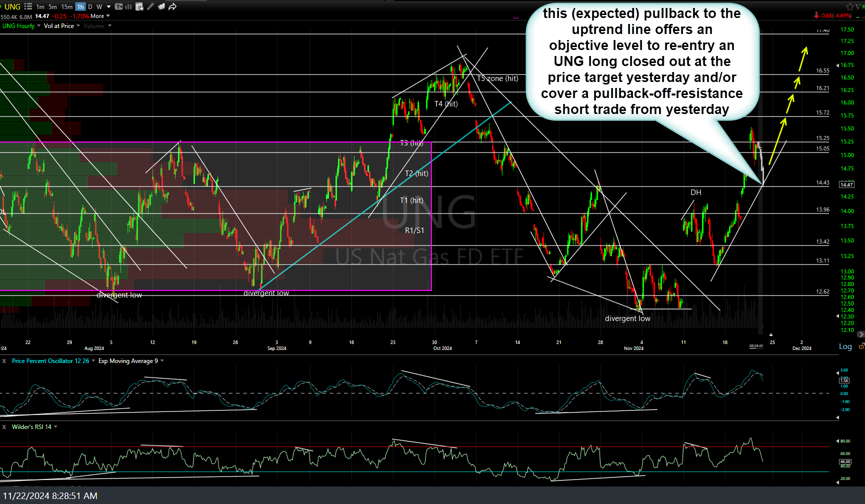
Task: Click the bar chart style icon
Action: point(128,6)
